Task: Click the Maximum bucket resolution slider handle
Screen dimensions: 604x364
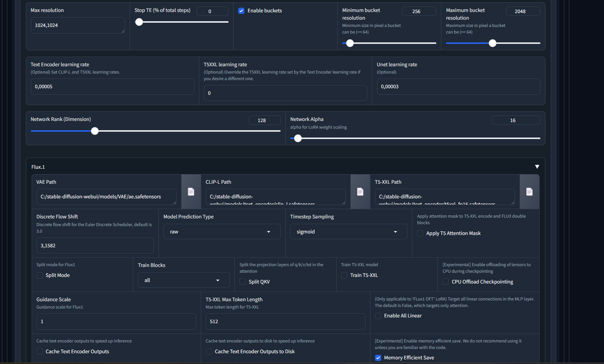Action: click(493, 43)
